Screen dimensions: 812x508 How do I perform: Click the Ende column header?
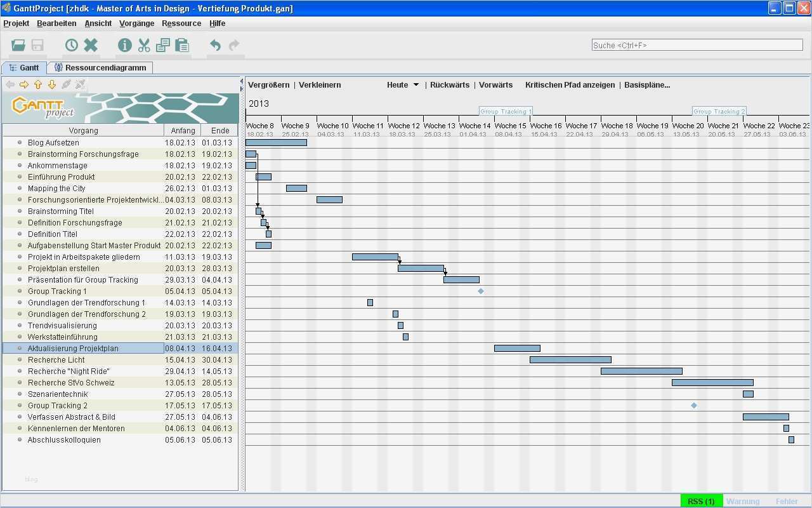[220, 131]
